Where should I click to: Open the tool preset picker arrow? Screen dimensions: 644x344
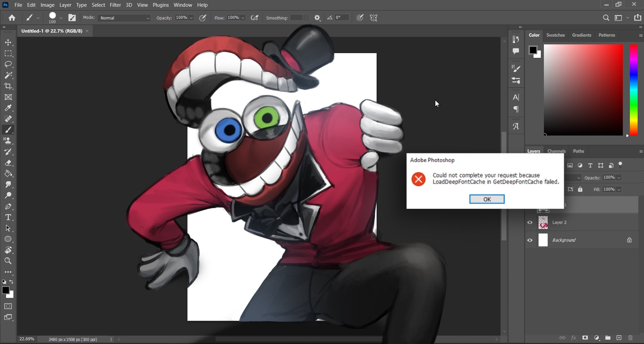pyautogui.click(x=38, y=18)
